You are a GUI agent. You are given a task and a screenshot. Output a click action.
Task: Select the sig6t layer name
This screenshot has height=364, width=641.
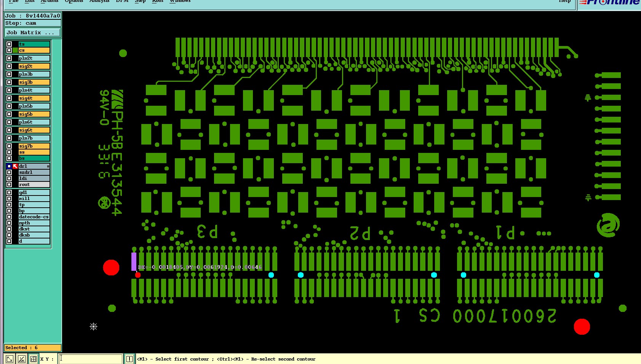34,130
